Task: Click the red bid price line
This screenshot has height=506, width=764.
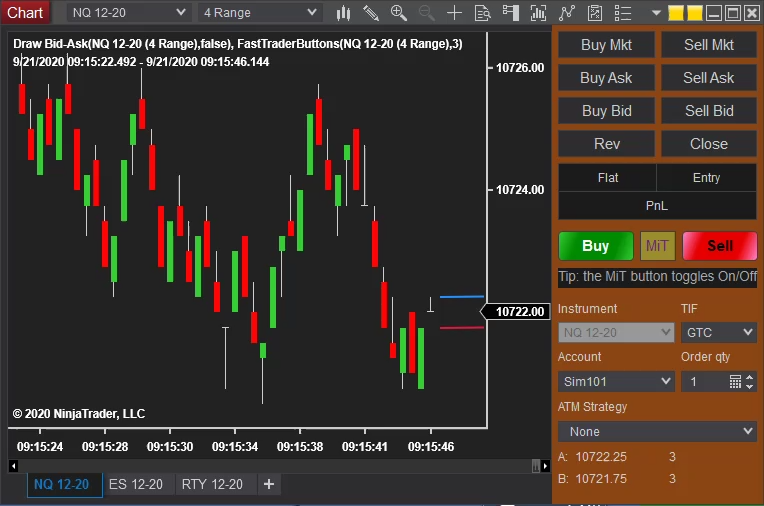Action: (x=461, y=328)
